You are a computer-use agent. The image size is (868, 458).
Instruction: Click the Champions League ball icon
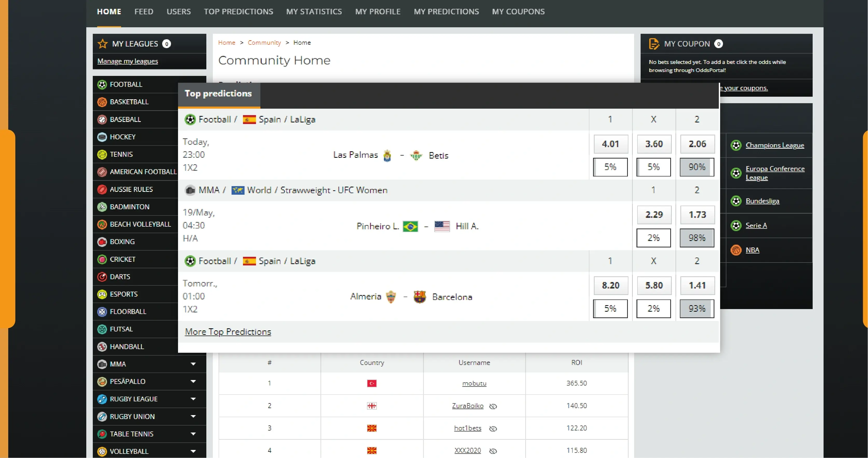pyautogui.click(x=736, y=145)
